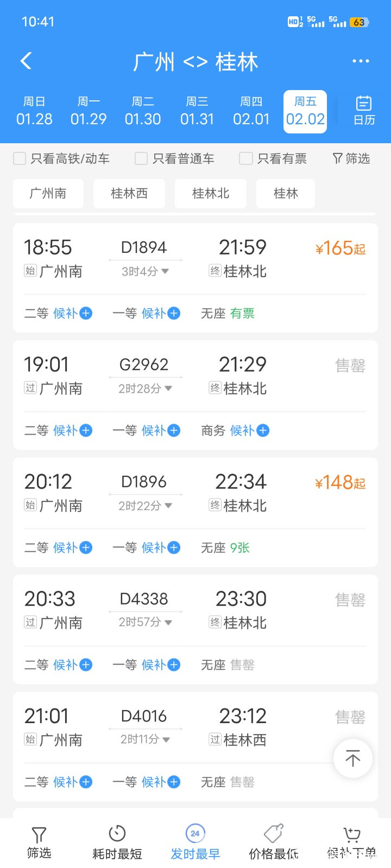The width and height of the screenshot is (391, 868).
Task: Open the D1896 20:12 train card
Action: 195,494
